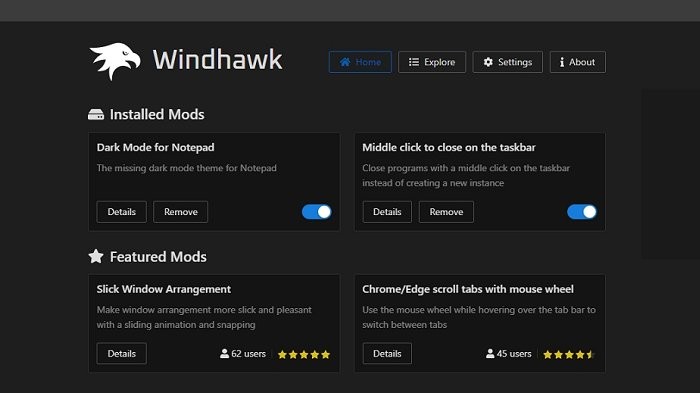Open Details for Chrome/Edge scroll tabs mod
The height and width of the screenshot is (393, 700).
point(387,354)
